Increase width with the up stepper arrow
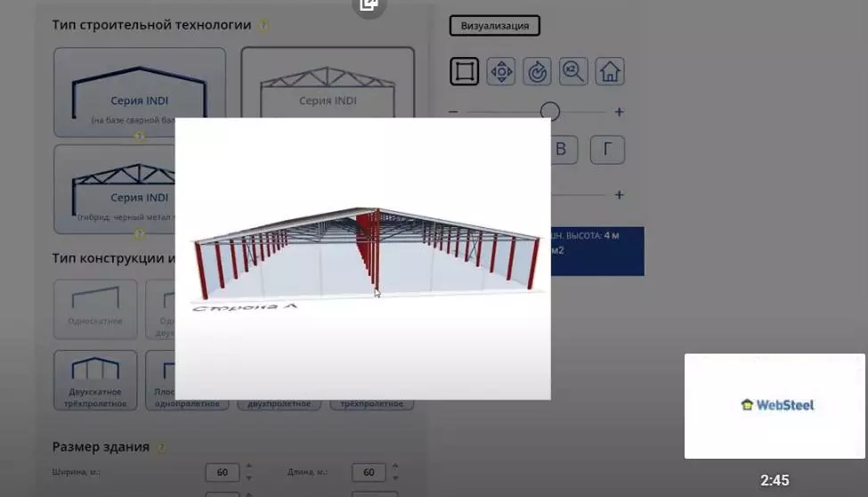The height and width of the screenshot is (497, 868). coord(248,466)
